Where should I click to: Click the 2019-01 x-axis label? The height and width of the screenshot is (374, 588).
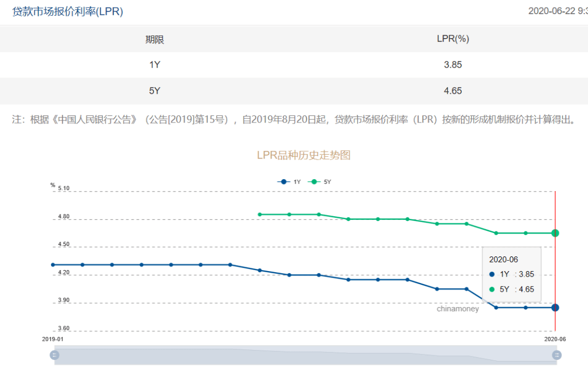53,339
